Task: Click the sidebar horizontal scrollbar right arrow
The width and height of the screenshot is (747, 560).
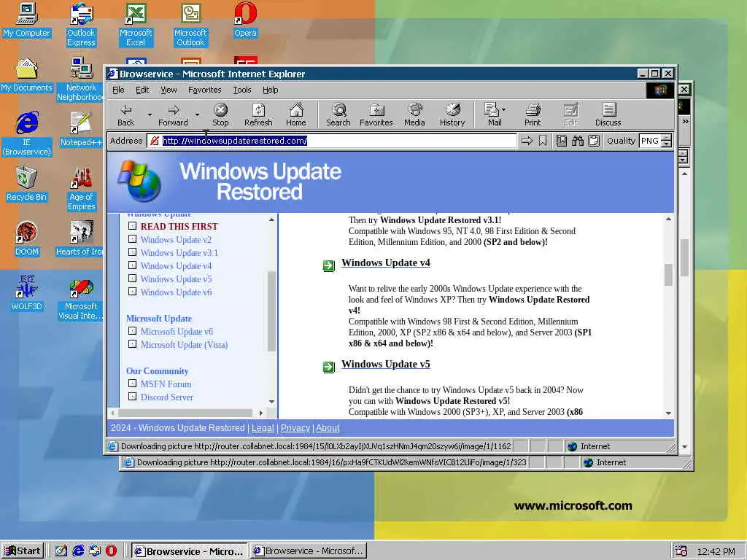Action: (x=260, y=413)
